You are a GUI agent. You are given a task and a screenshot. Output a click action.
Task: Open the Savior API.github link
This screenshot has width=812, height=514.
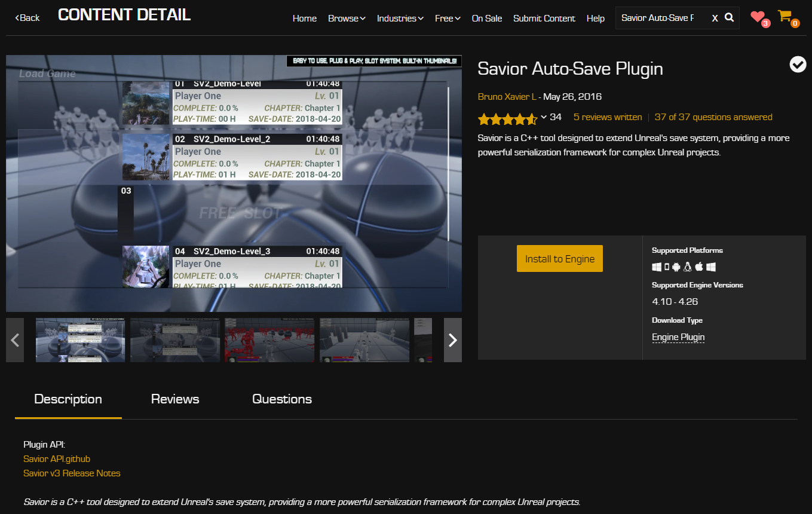(x=57, y=459)
